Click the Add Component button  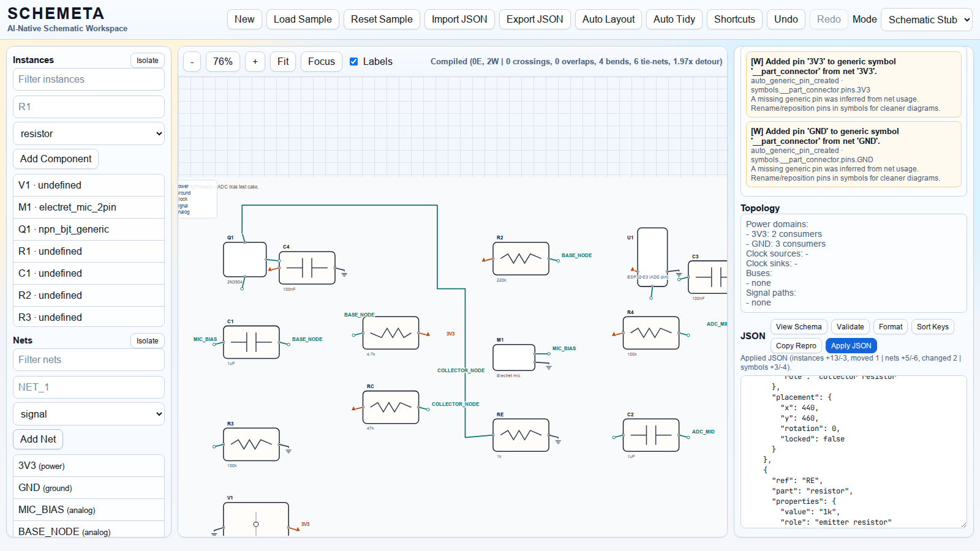tap(56, 159)
